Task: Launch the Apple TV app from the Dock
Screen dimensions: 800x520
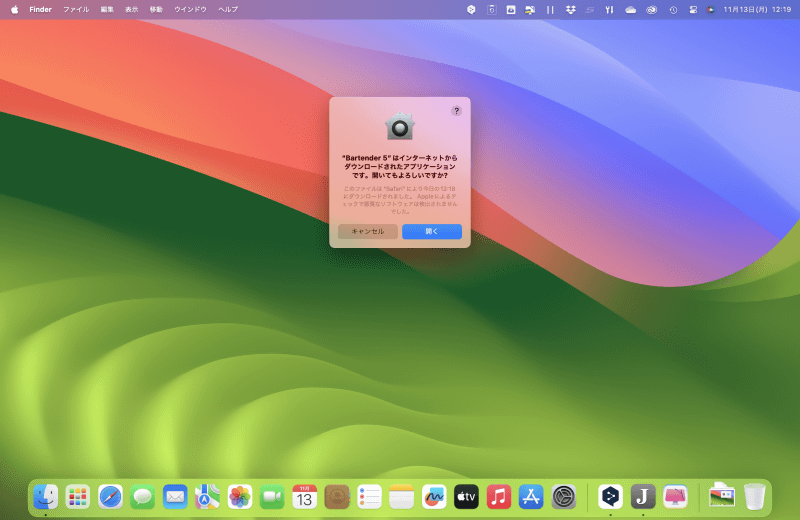Action: tap(466, 497)
